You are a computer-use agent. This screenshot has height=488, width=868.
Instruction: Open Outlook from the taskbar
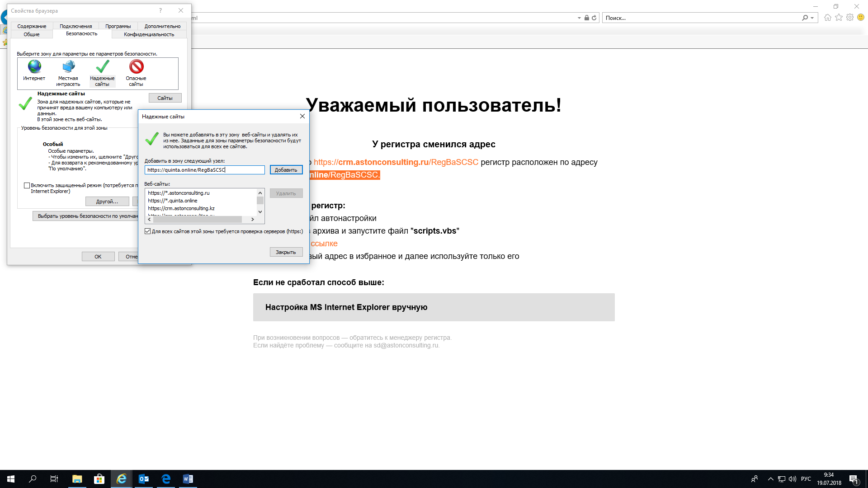[144, 479]
